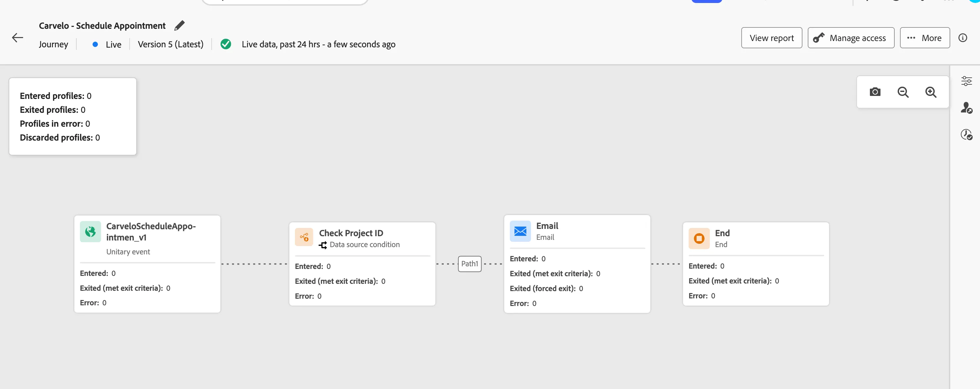980x389 pixels.
Task: Take canvas snapshot with camera icon
Action: 875,92
